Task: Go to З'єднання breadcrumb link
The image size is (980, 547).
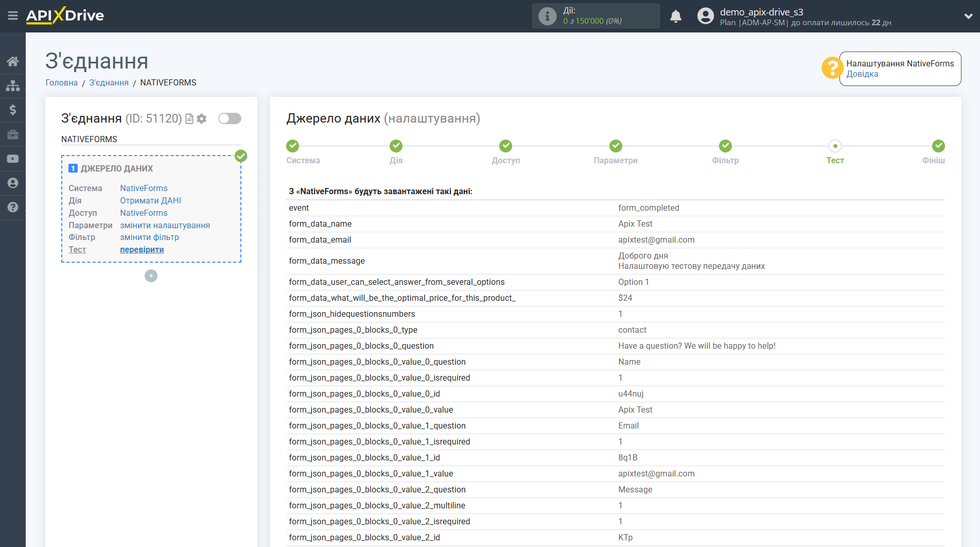Action: pyautogui.click(x=109, y=82)
